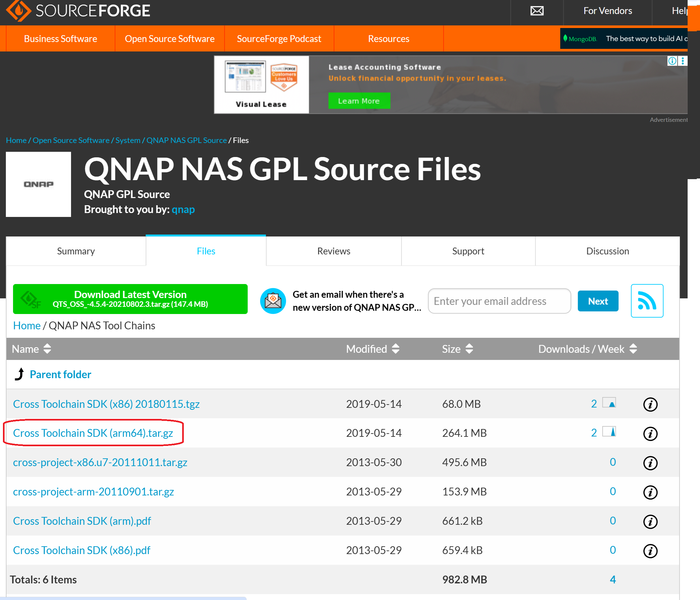The height and width of the screenshot is (600, 700).
Task: Open info icon for Cross Toolchain SDK (x86).pdf
Action: pyautogui.click(x=650, y=551)
